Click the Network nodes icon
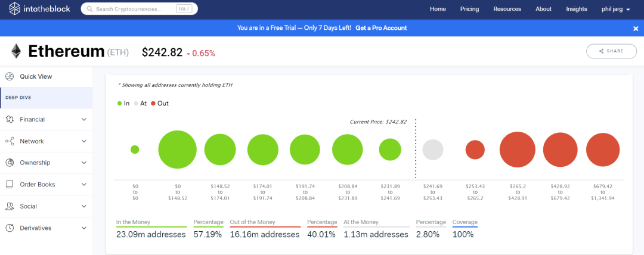The width and height of the screenshot is (644, 255). click(x=10, y=141)
